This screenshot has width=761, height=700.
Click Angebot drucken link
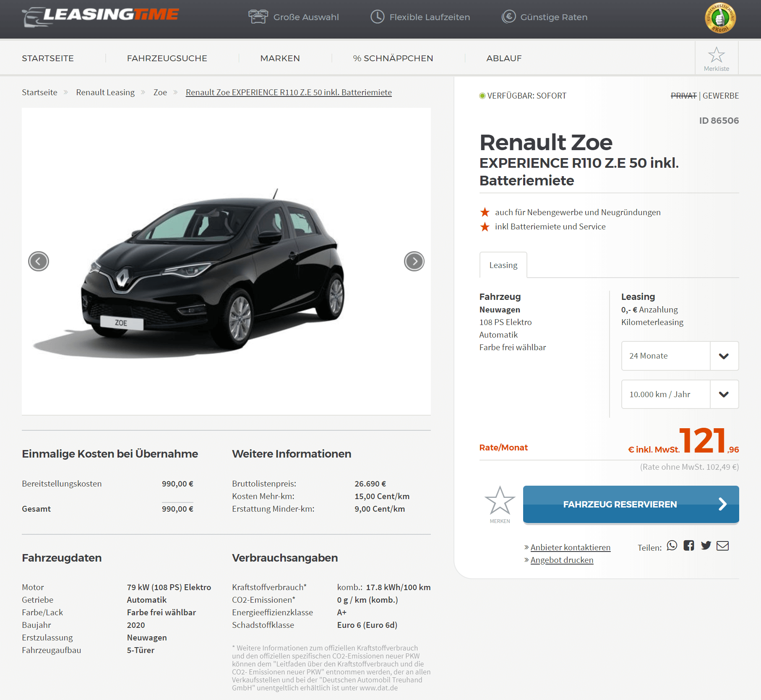pyautogui.click(x=562, y=560)
